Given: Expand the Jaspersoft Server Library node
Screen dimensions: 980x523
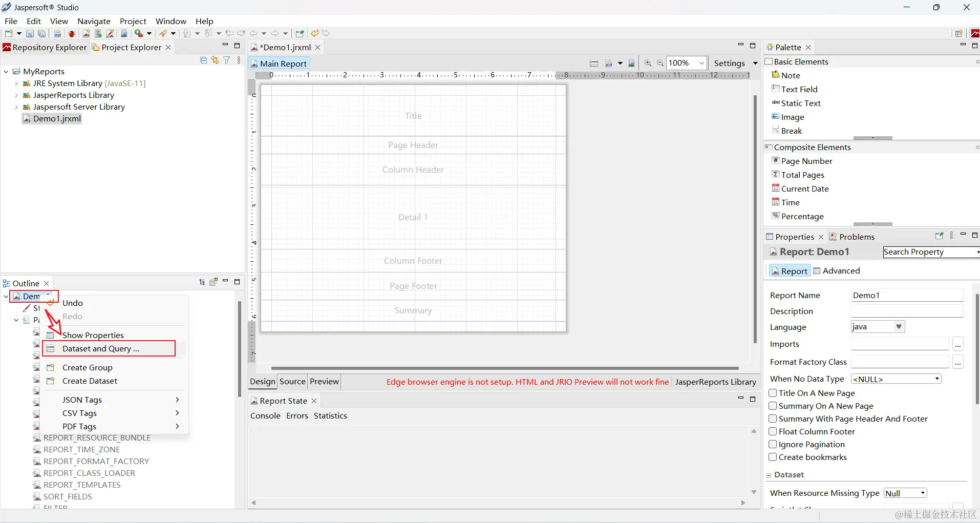Looking at the screenshot, I should [x=16, y=107].
